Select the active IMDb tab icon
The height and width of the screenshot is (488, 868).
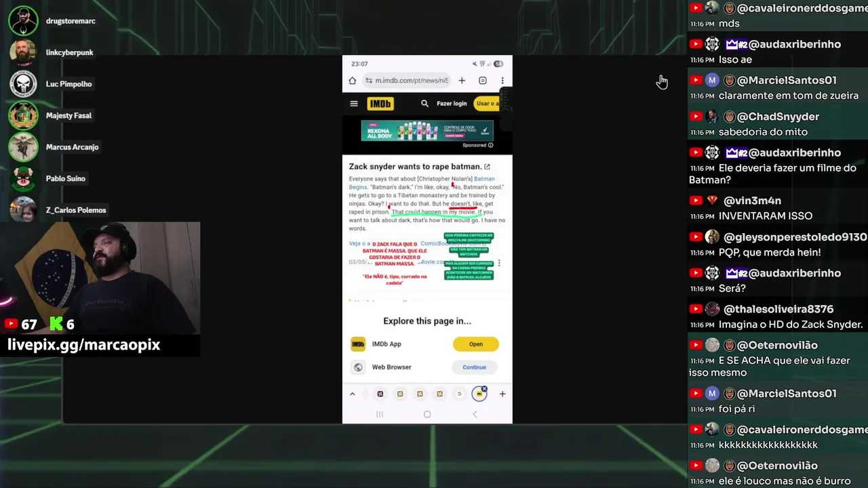click(x=479, y=394)
